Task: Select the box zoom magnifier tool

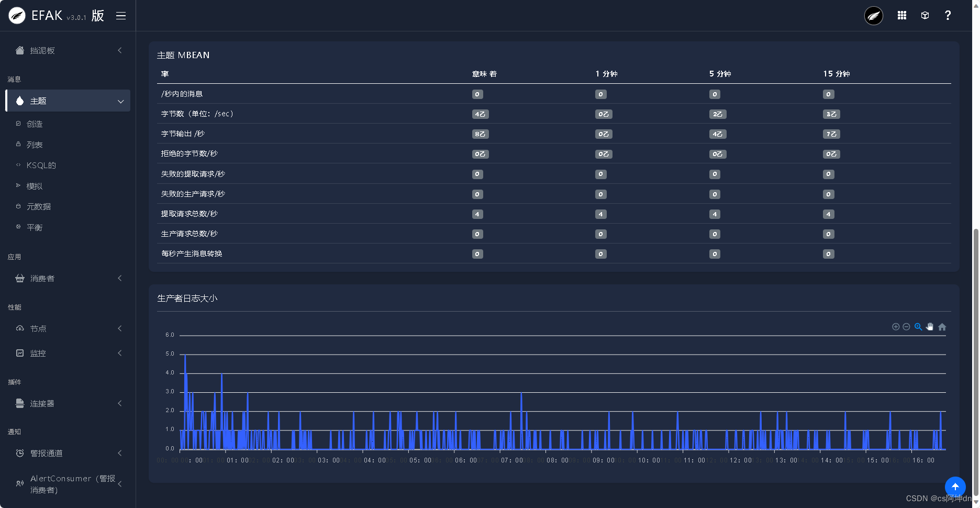Action: (918, 326)
